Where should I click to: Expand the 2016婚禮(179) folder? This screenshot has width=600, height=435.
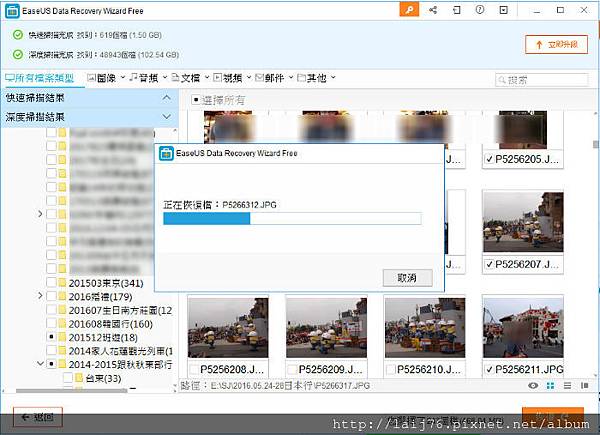40,296
